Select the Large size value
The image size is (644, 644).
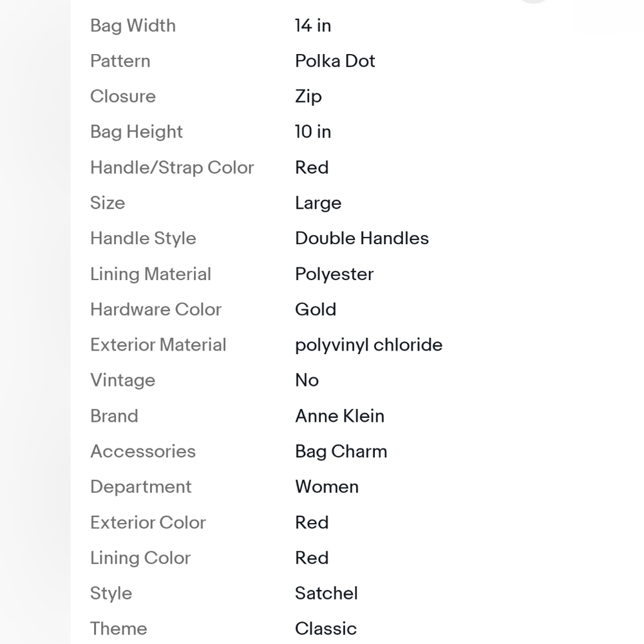tap(318, 204)
